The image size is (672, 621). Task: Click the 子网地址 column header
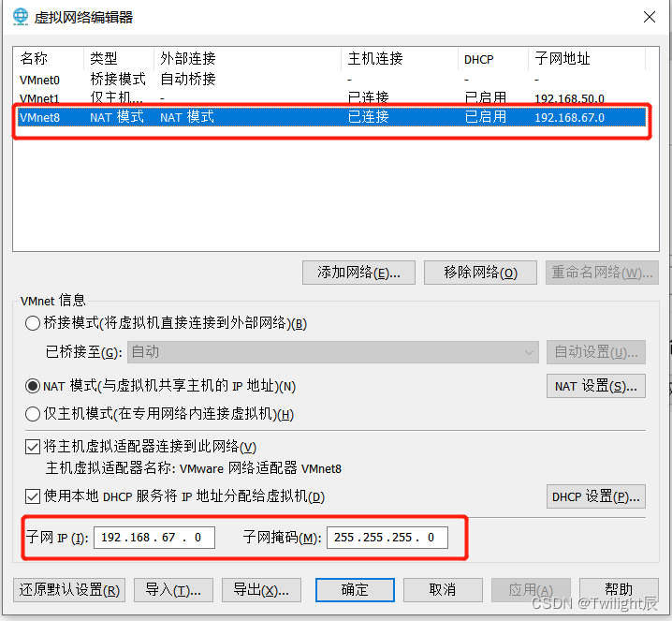tap(587, 59)
